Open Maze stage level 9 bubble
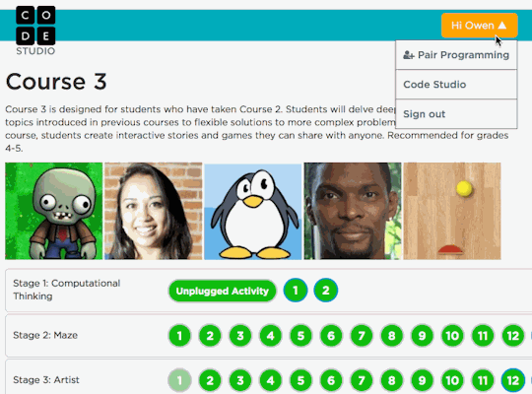This screenshot has height=394, width=532. point(422,336)
